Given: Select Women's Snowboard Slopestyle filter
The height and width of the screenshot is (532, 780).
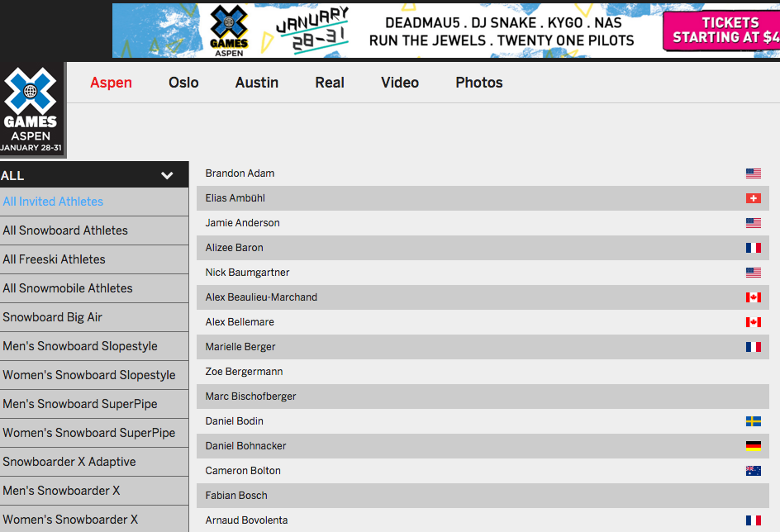Looking at the screenshot, I should 94,375.
